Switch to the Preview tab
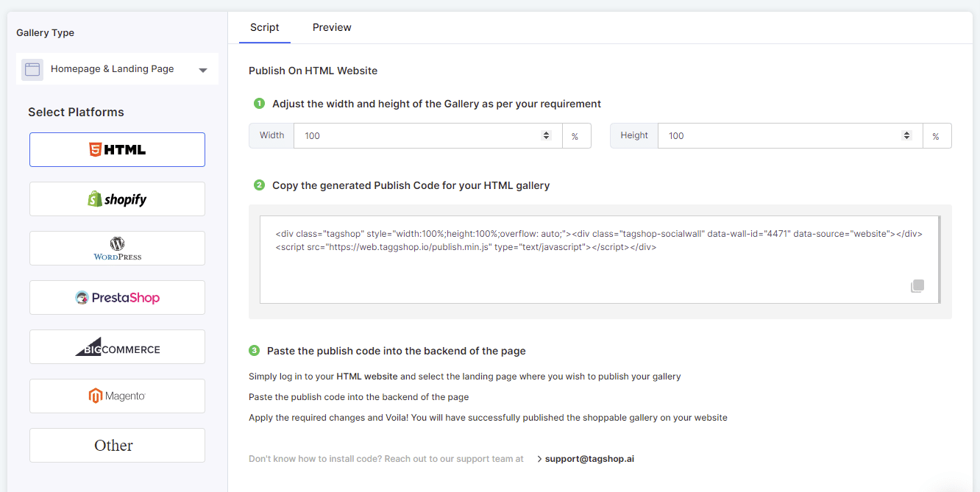The width and height of the screenshot is (980, 492). click(332, 27)
